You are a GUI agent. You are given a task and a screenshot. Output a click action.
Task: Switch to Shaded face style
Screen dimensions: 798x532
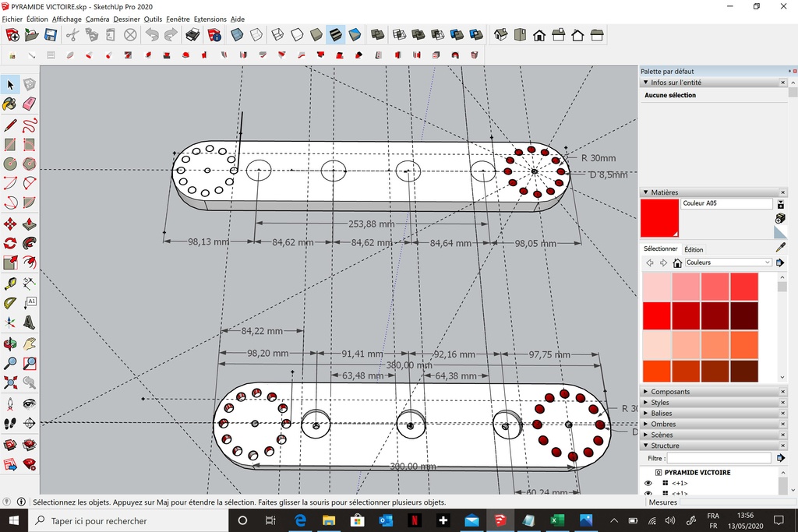[316, 35]
